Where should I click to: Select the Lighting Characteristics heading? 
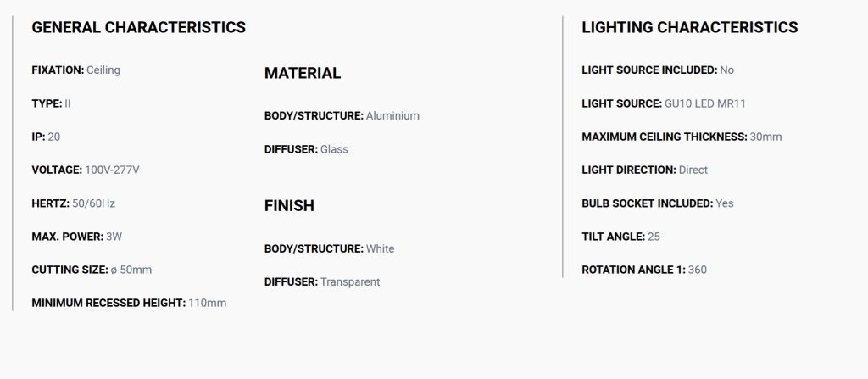coord(690,27)
